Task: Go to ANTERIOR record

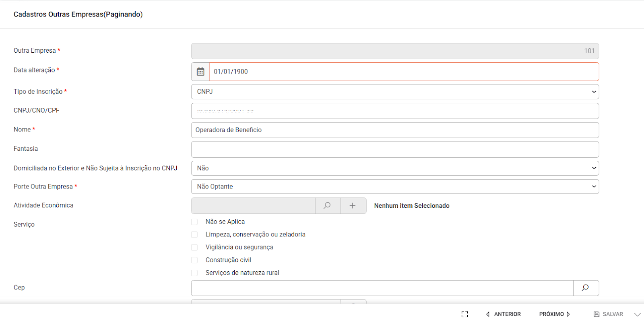Action: [504, 314]
